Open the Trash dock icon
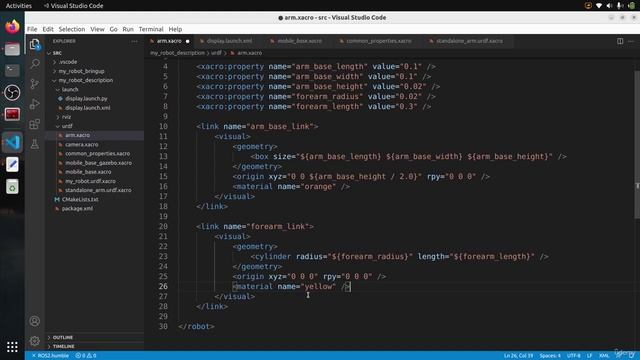 (12, 187)
